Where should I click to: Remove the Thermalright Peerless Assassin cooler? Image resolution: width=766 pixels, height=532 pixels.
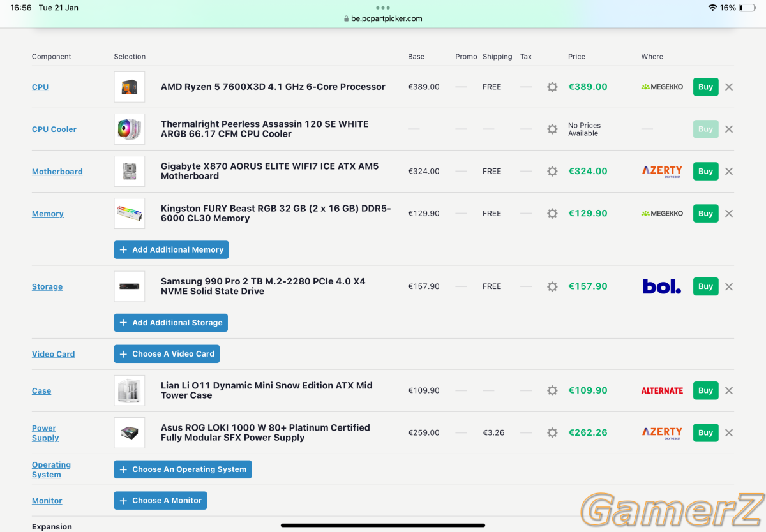pyautogui.click(x=729, y=129)
